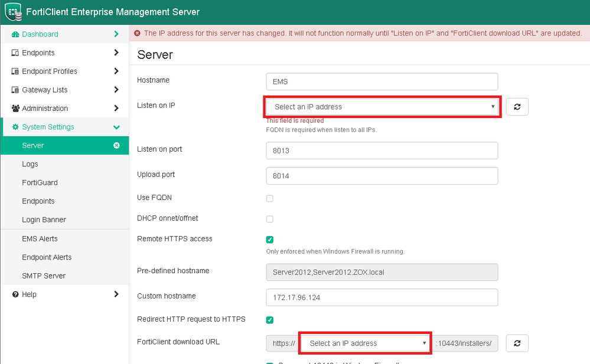Enable the Use FQDN checkbox
Viewport: 590px width, 364px height.
[270, 198]
